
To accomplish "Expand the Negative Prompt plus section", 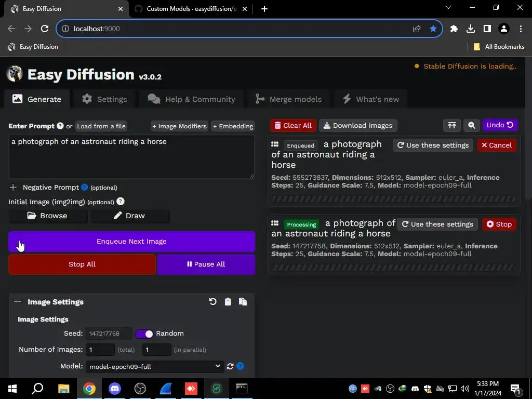I will click(13, 187).
